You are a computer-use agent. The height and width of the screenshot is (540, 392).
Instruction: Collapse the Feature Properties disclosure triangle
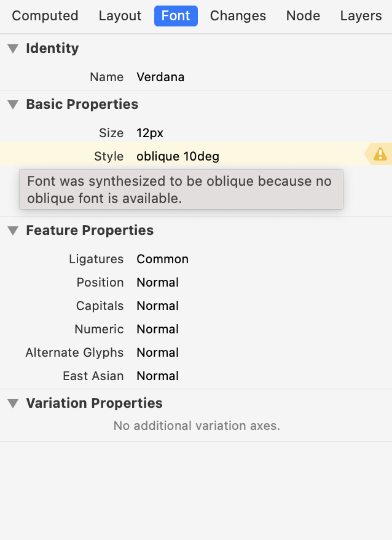pos(13,231)
